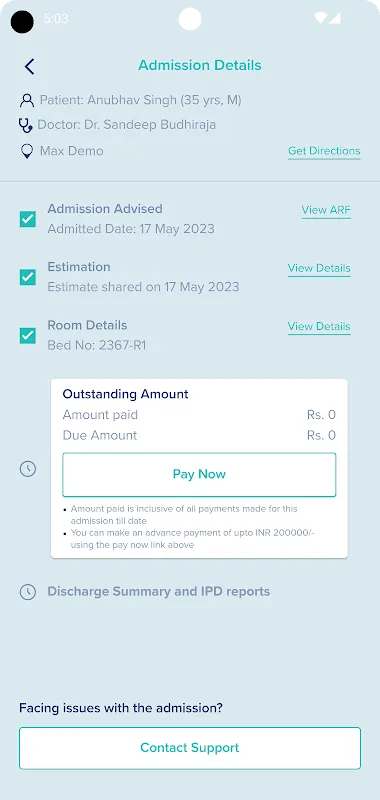Toggle the Admission Advised checkbox
The height and width of the screenshot is (800, 380).
(x=28, y=219)
